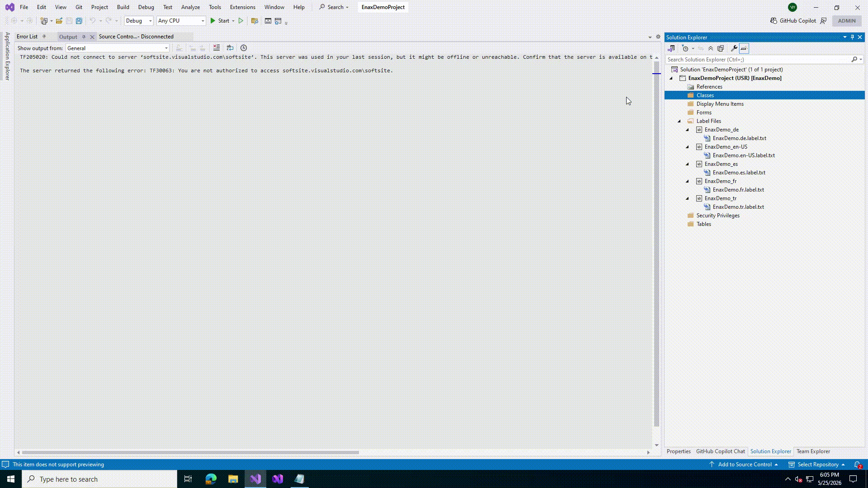The width and height of the screenshot is (868, 488).
Task: Select the References node
Action: (x=709, y=87)
